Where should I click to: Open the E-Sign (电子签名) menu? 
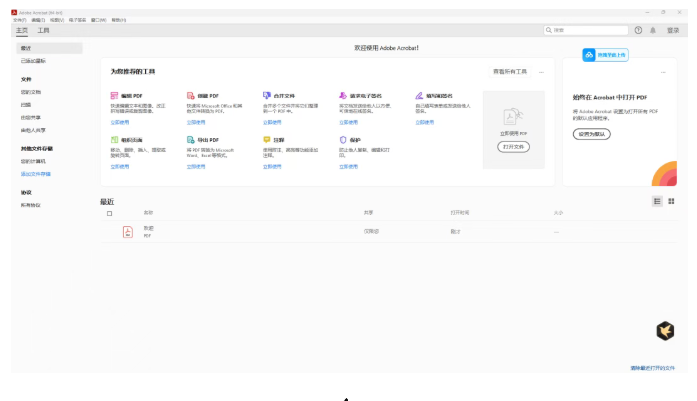click(x=77, y=20)
